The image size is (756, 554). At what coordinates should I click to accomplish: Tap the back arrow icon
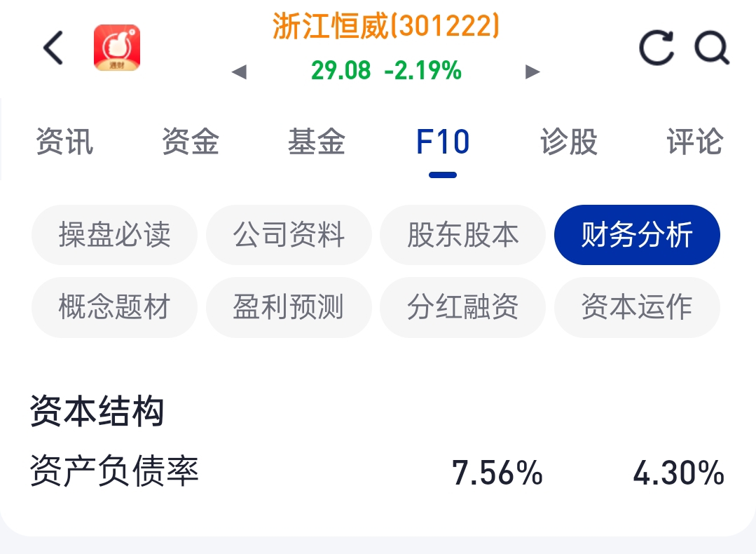[53, 47]
